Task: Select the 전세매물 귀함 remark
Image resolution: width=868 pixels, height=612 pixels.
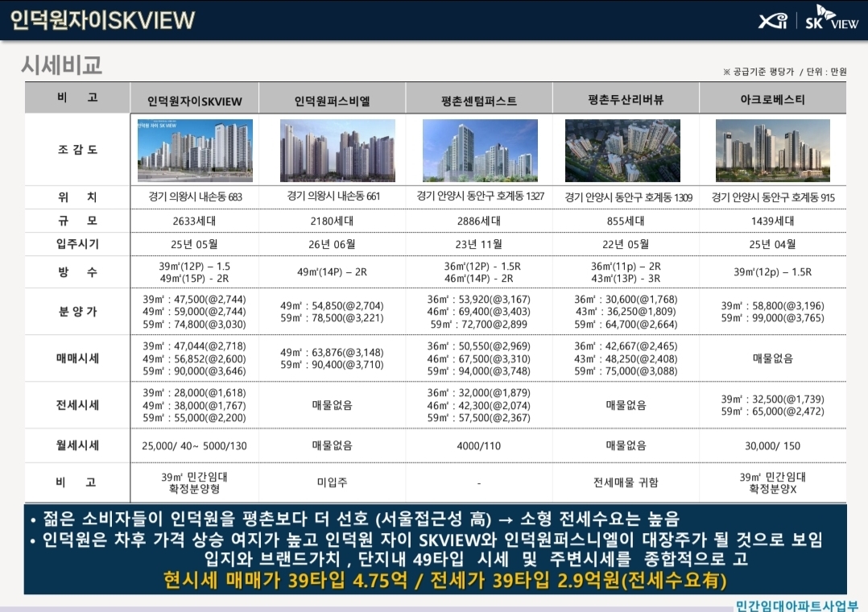Action: click(626, 482)
